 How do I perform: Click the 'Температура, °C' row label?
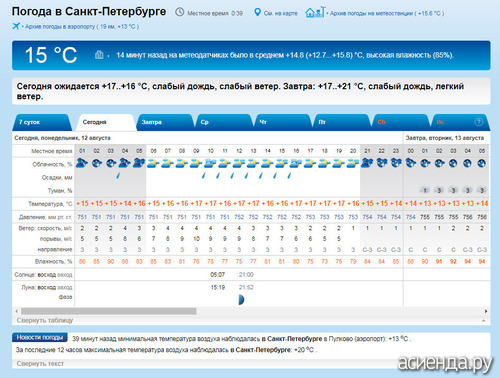click(50, 204)
